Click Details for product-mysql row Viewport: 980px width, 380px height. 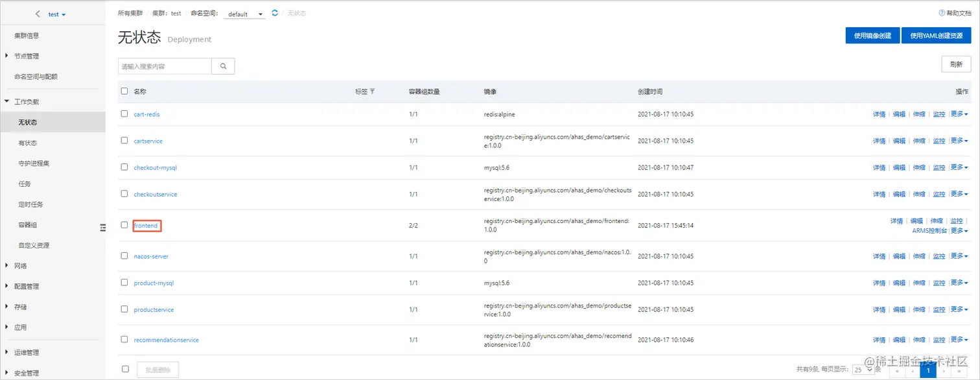[x=879, y=283]
